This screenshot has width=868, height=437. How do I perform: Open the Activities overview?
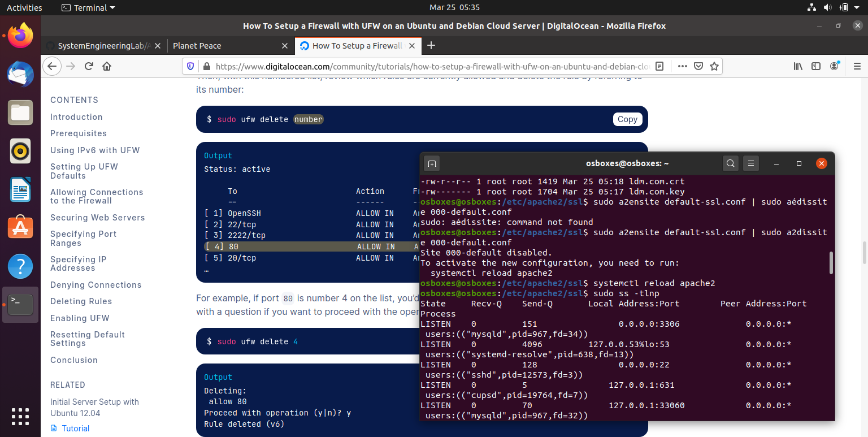[x=24, y=7]
